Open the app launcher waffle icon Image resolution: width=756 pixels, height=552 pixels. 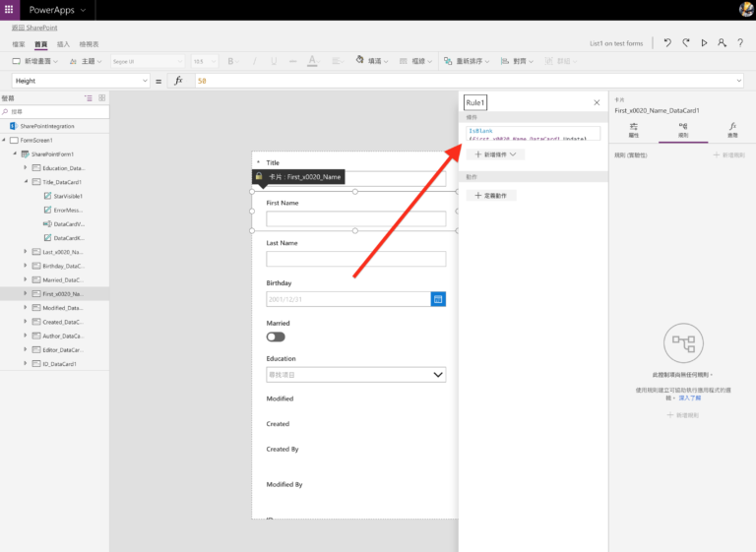pos(9,10)
